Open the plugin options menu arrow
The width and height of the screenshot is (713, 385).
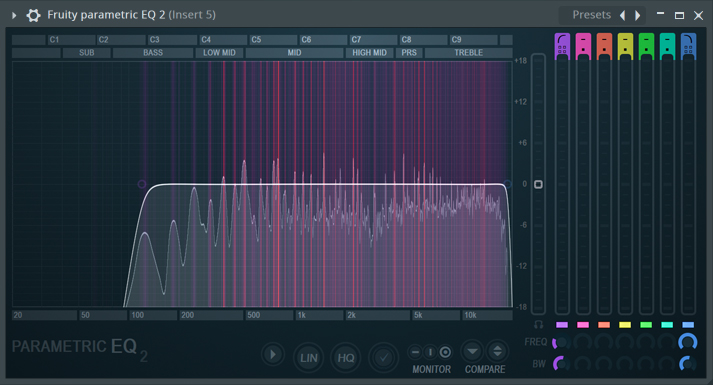[x=14, y=15]
